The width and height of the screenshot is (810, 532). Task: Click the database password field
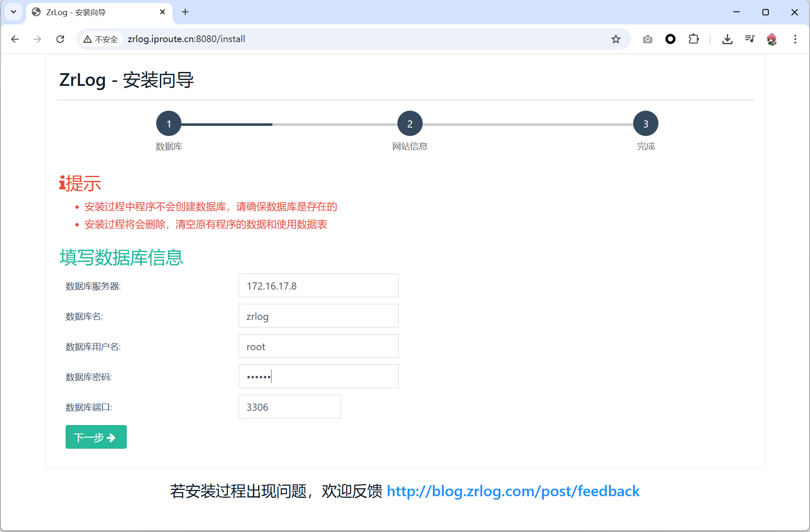(318, 376)
